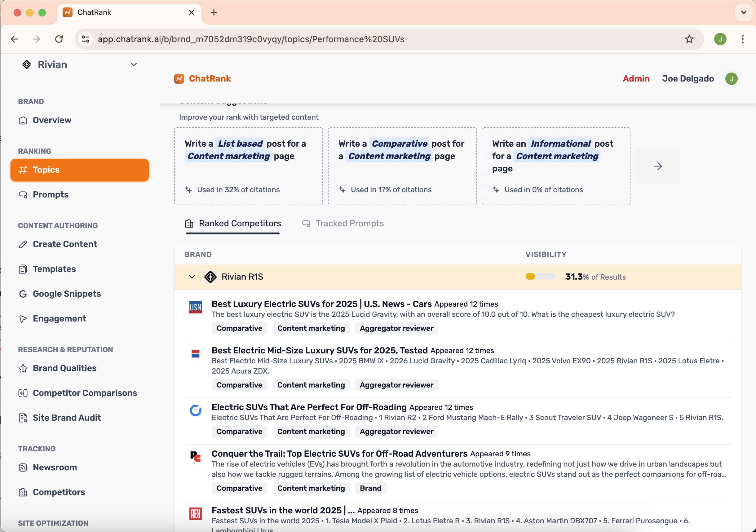Click the ChatRank logo icon
The width and height of the screenshot is (756, 532).
[179, 79]
